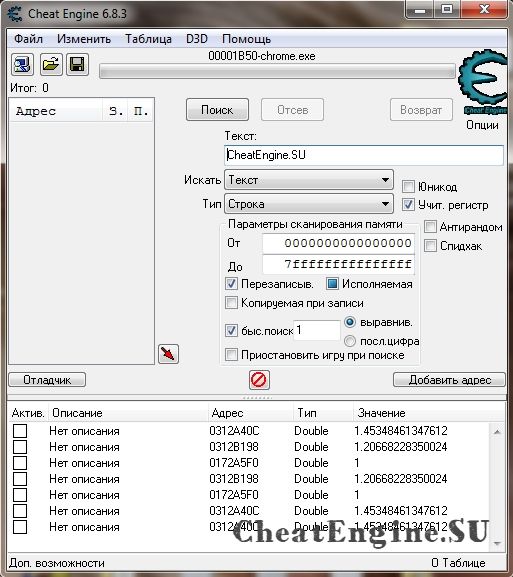Image resolution: width=513 pixels, height=577 pixels.
Task: Click the red clear table icon
Action: 259,380
